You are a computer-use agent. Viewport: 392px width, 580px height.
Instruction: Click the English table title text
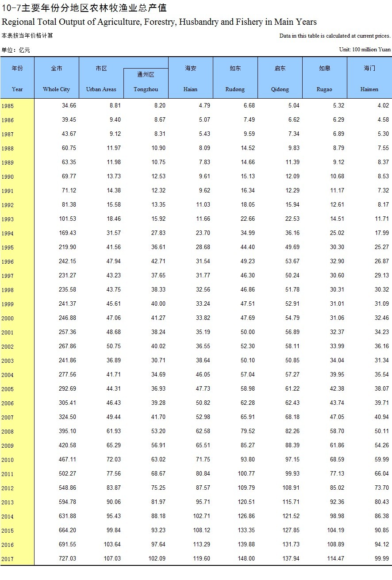tap(159, 22)
